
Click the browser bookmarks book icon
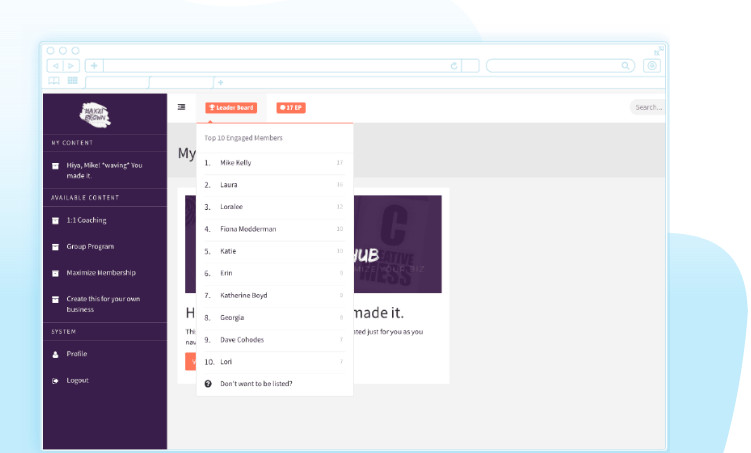[54, 80]
